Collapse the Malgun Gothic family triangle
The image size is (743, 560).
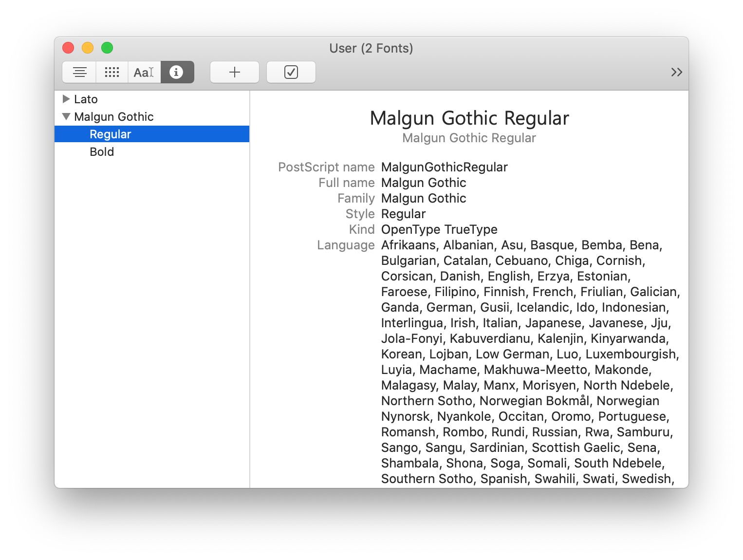click(x=66, y=116)
